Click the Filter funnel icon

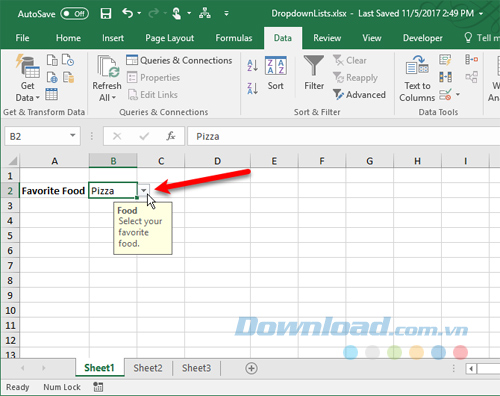pos(314,66)
